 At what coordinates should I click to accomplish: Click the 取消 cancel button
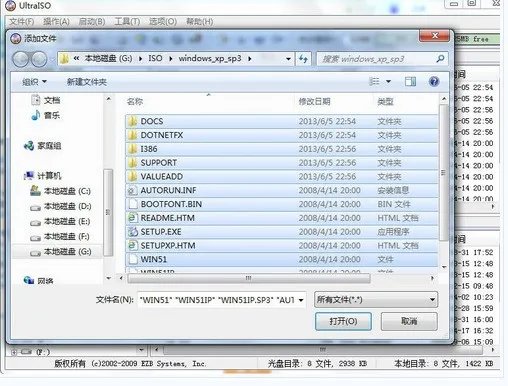pos(409,321)
